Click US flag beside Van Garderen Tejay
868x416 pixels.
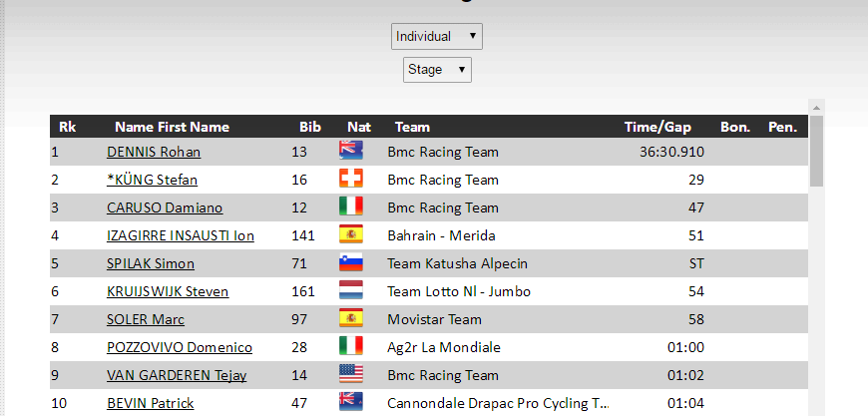[350, 375]
